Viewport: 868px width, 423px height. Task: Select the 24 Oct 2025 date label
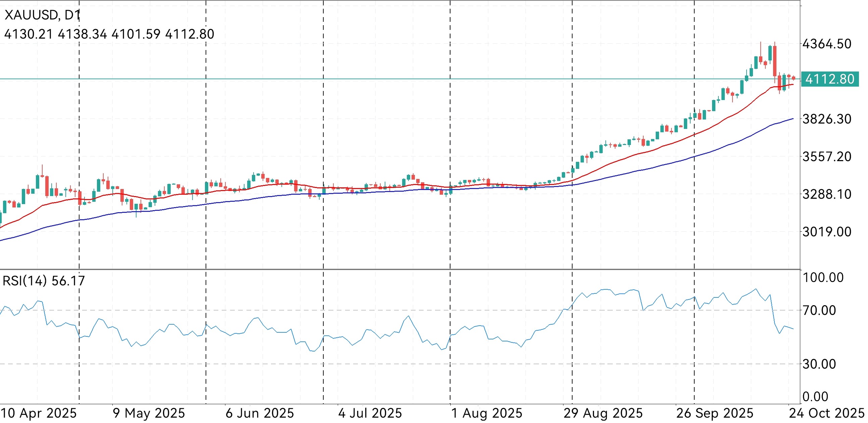(x=827, y=413)
